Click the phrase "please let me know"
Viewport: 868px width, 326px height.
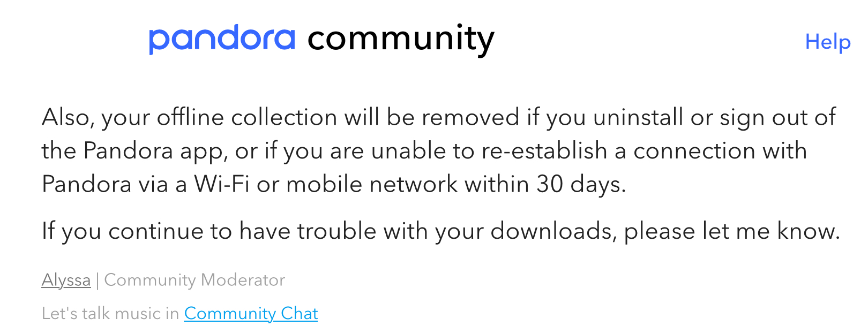coord(731,231)
